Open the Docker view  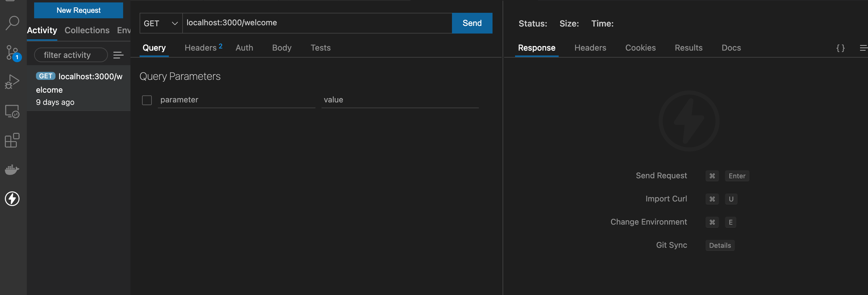pyautogui.click(x=12, y=169)
